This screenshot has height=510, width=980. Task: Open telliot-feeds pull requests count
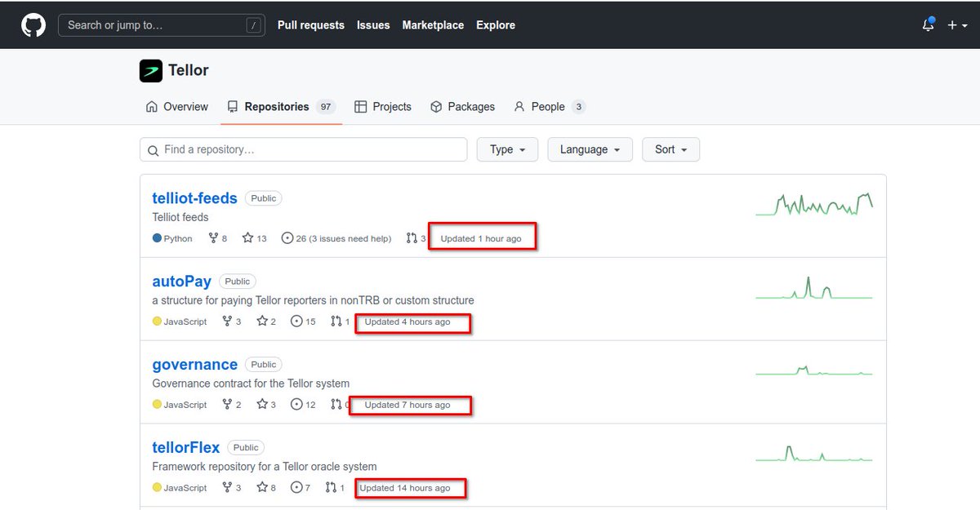(x=415, y=238)
